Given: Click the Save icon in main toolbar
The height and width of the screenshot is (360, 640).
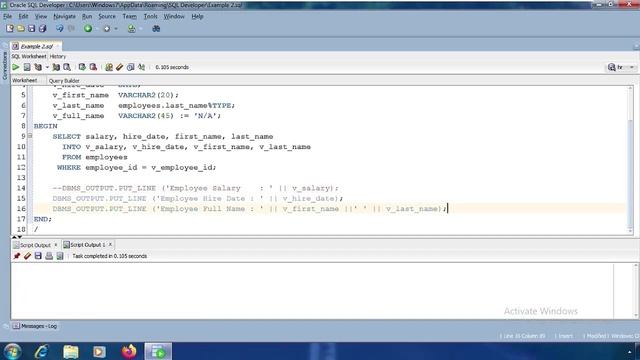Looking at the screenshot, I should coord(31,29).
